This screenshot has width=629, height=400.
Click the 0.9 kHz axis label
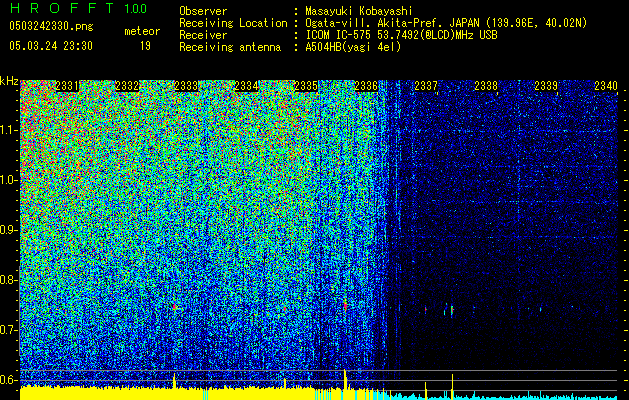click(9, 230)
